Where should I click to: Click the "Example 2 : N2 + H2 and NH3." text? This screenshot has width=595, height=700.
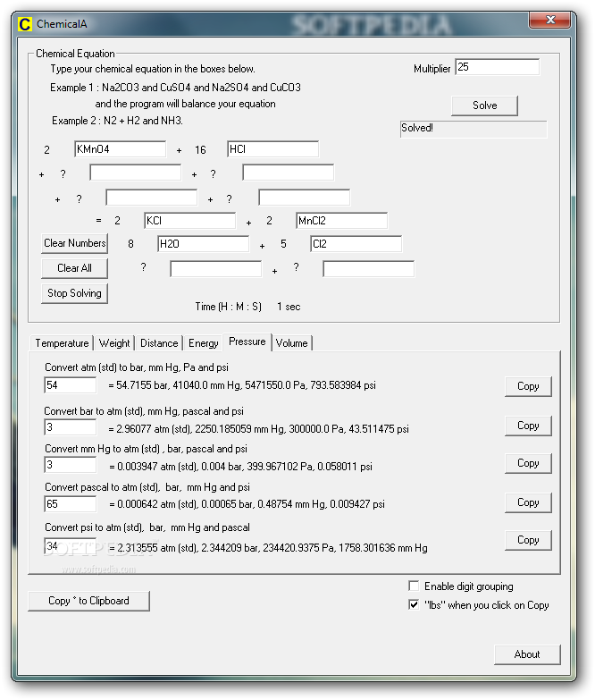tap(117, 121)
